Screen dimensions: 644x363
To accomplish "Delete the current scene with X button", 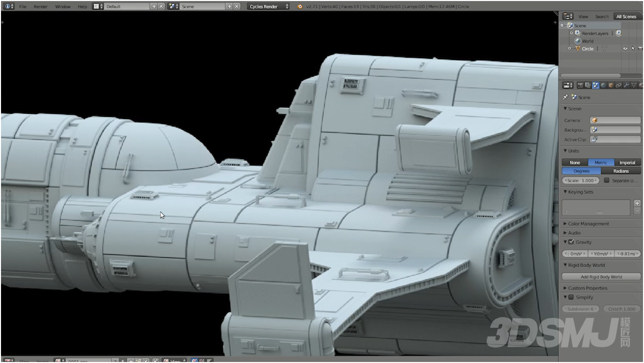I will pyautogui.click(x=237, y=7).
